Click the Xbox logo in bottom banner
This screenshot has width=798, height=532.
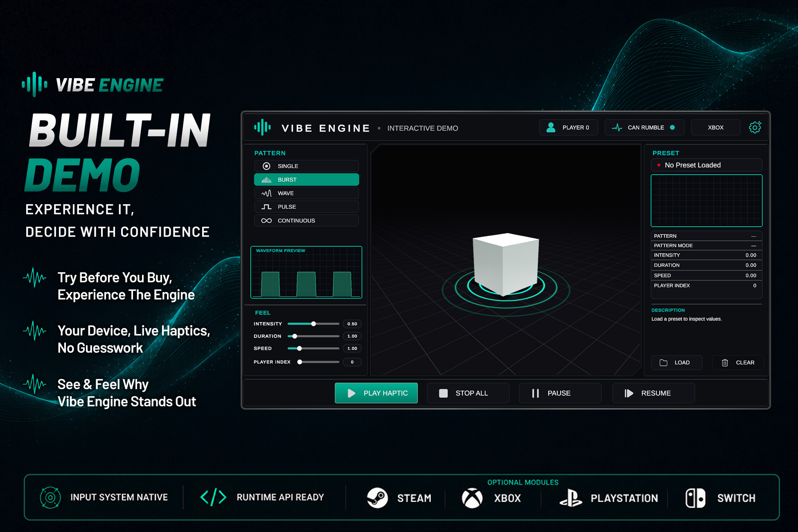click(472, 498)
